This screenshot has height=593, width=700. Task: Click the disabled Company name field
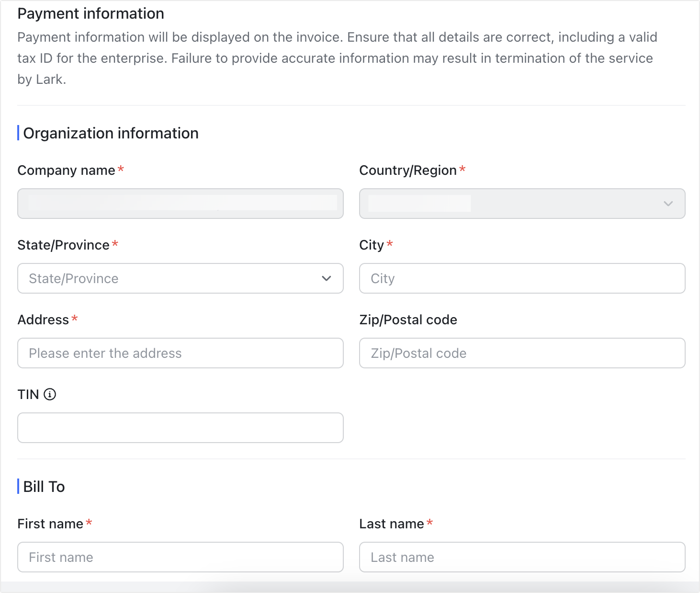tap(180, 204)
